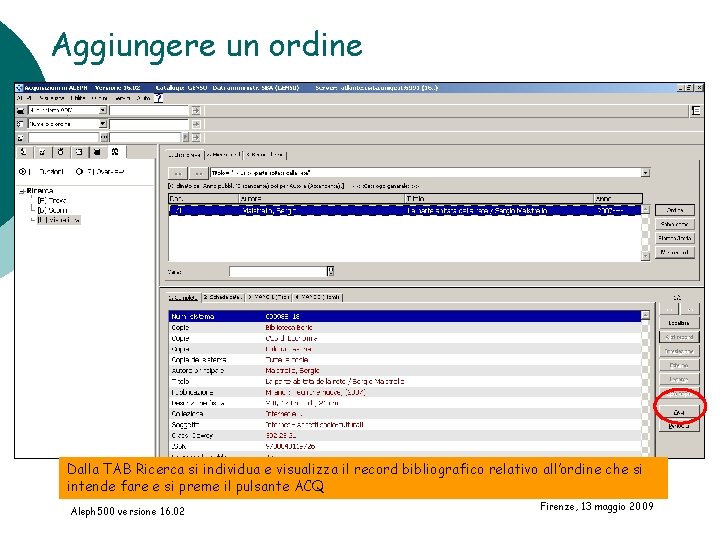The height and width of the screenshot is (540, 720).
Task: Open the Scheda cat. record tab
Action: click(223, 297)
